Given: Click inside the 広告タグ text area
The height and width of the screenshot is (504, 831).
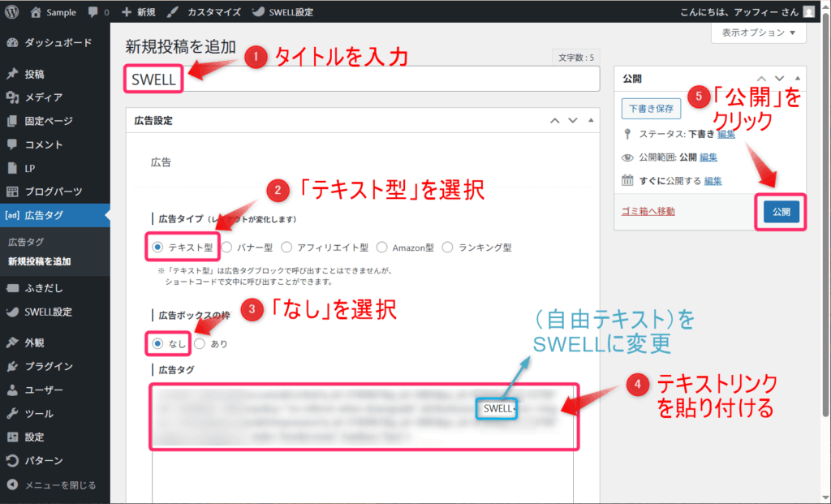Looking at the screenshot, I should pos(363,442).
